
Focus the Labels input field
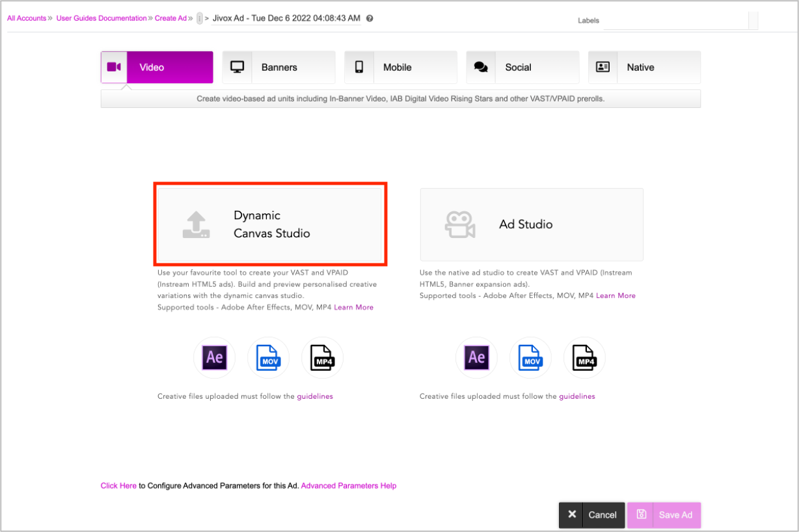click(676, 21)
